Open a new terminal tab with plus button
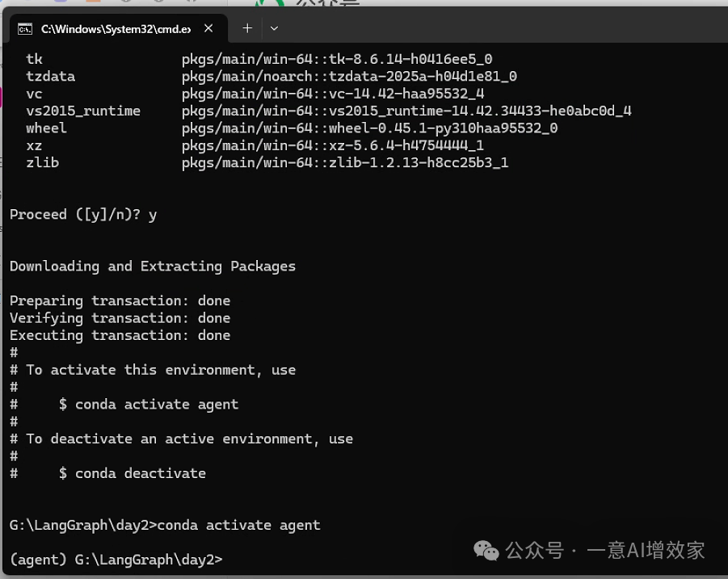Image resolution: width=728 pixels, height=579 pixels. coord(246,28)
